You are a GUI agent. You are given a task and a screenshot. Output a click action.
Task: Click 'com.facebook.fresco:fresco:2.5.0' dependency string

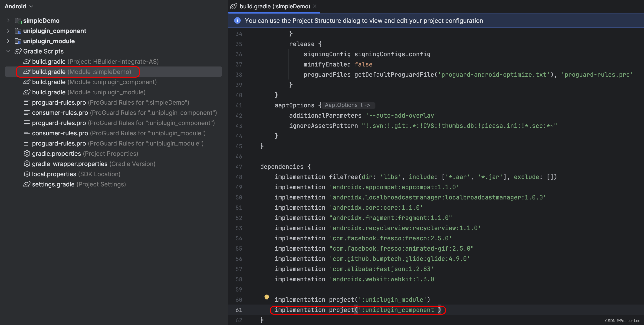click(391, 238)
